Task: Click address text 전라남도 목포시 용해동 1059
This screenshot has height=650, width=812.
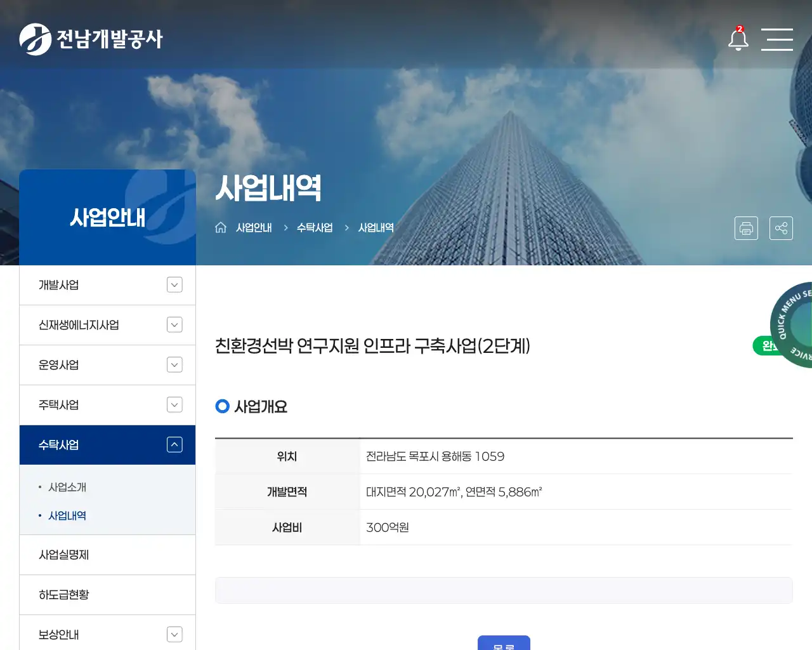Action: 435,456
